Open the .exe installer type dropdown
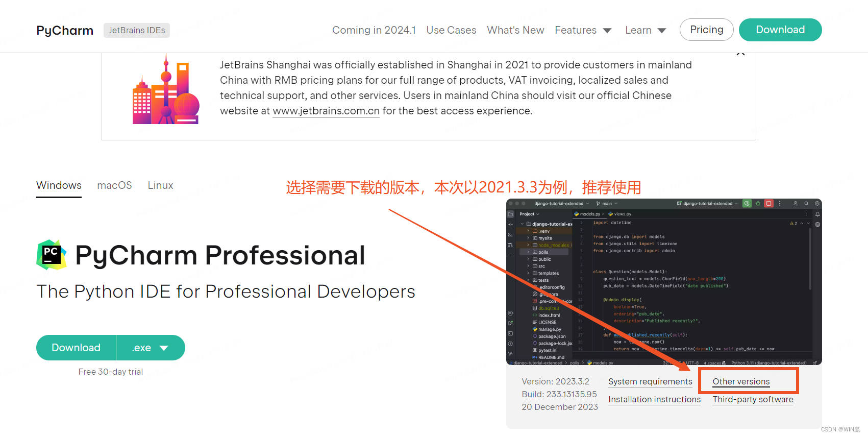The width and height of the screenshot is (868, 437). coord(151,348)
